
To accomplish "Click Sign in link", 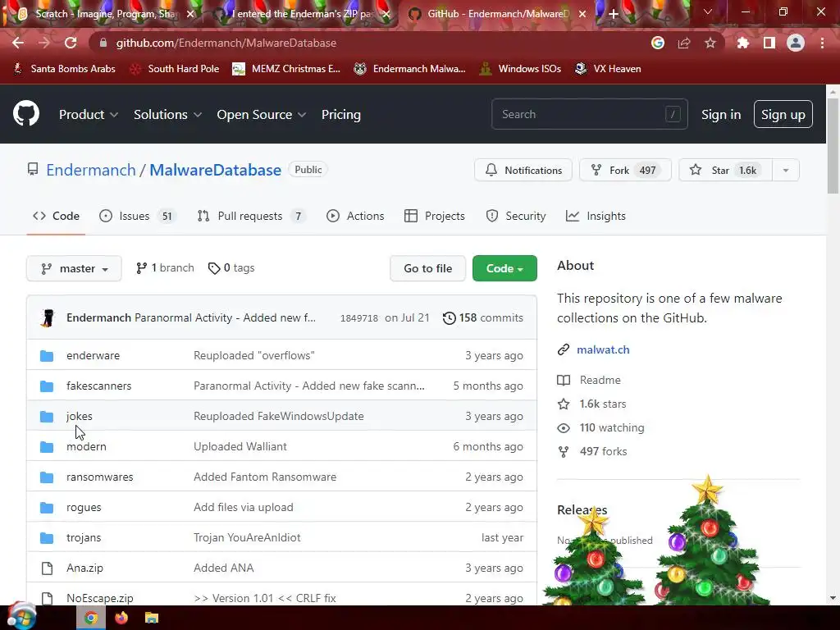I will [x=721, y=115].
